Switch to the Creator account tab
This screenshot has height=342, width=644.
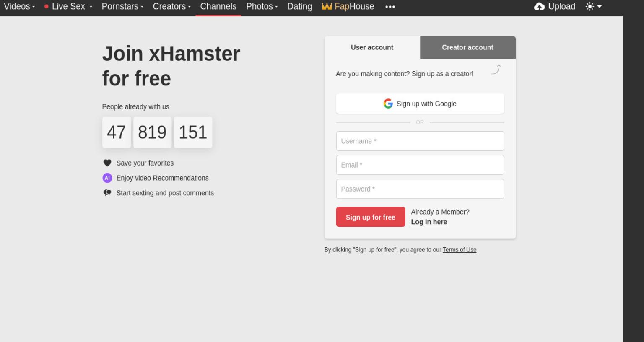point(467,47)
